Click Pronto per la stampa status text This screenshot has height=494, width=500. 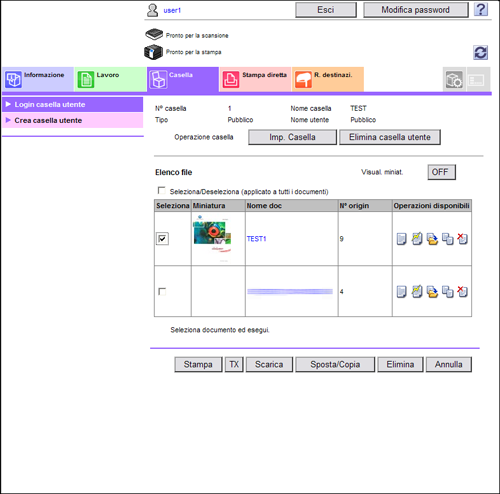click(194, 52)
